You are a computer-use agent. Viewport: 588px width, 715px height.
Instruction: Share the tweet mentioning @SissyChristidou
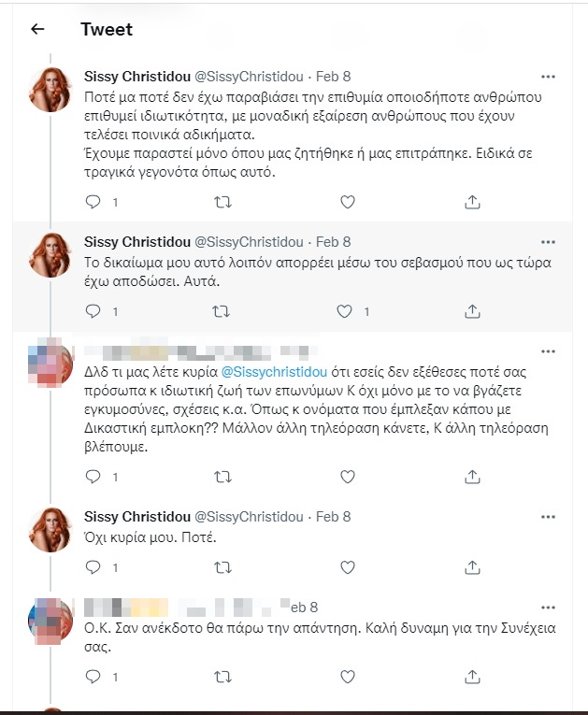coord(473,477)
